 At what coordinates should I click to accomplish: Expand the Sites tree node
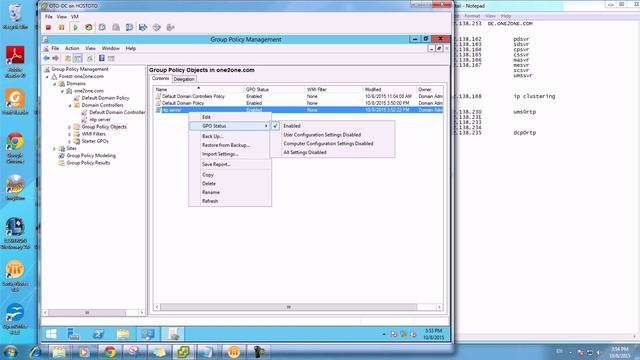[x=55, y=149]
